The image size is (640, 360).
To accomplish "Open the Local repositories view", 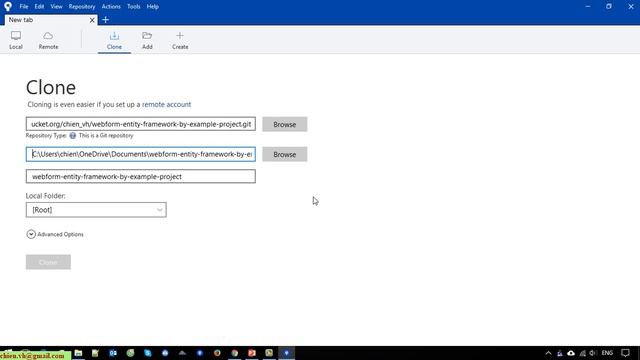I will (16, 40).
